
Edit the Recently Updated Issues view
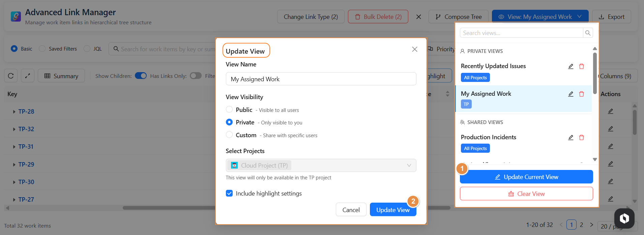tap(571, 66)
